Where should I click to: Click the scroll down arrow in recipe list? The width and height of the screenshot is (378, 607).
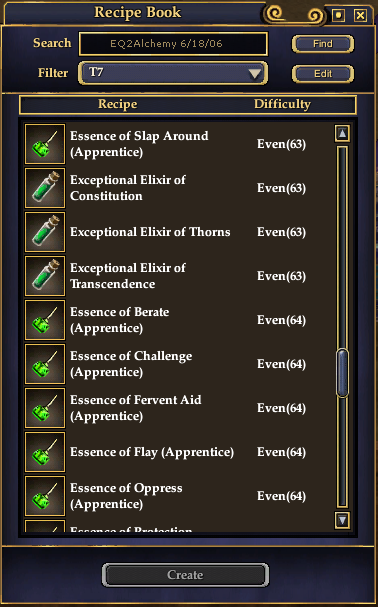(342, 520)
